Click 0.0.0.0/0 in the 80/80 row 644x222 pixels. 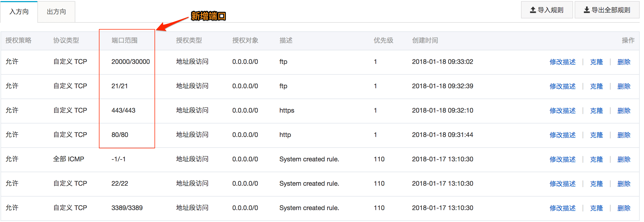click(245, 135)
